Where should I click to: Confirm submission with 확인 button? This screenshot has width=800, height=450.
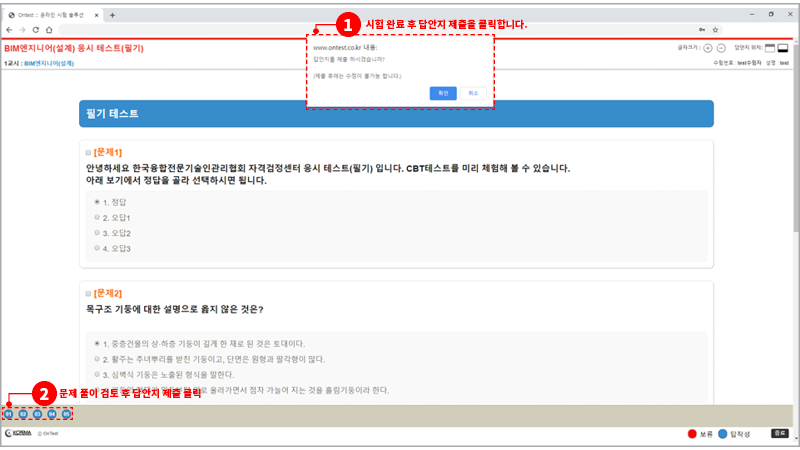click(x=443, y=93)
